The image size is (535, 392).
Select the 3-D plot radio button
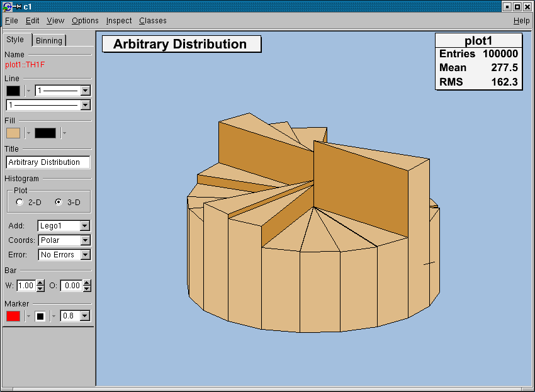click(x=59, y=203)
